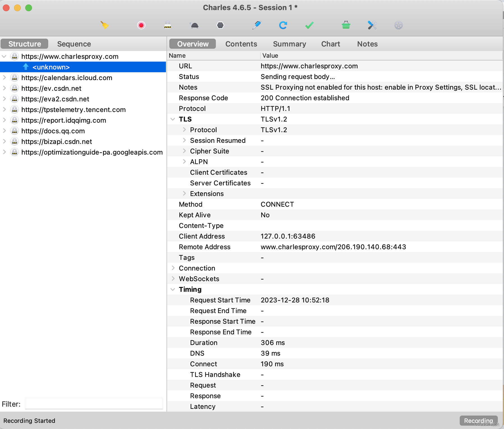Open the Contents tab

(x=241, y=44)
